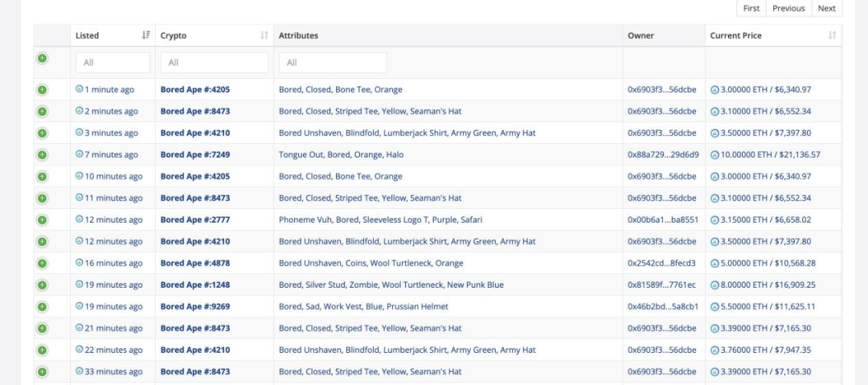
Task: Click green plus icon beside Bored Ape #4878
Action: (42, 263)
